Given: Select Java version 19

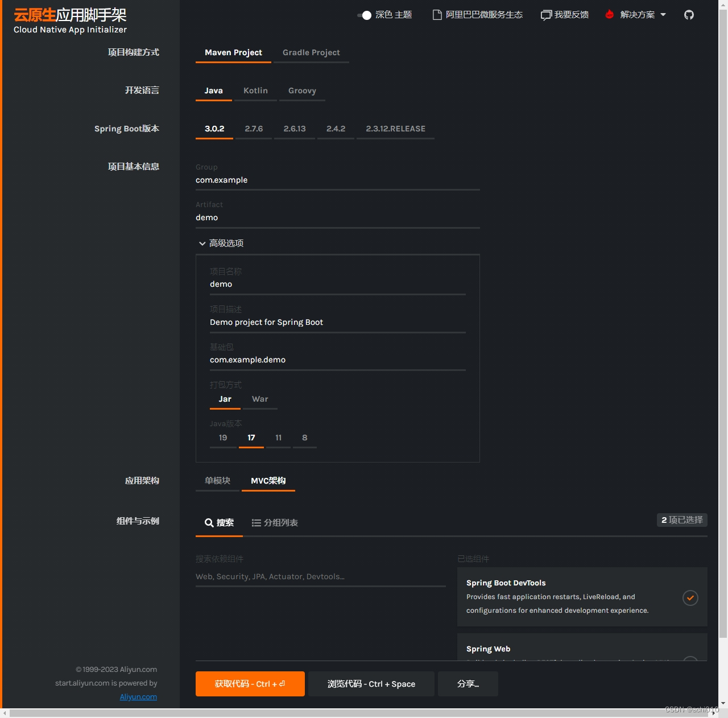Looking at the screenshot, I should (223, 438).
